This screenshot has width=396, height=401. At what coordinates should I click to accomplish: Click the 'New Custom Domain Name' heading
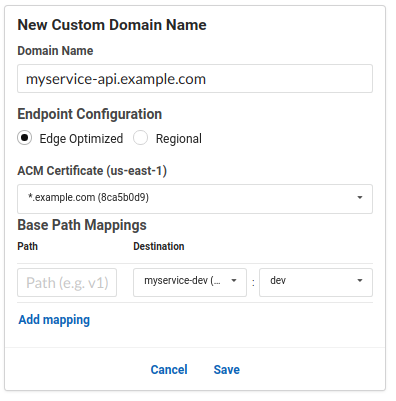[112, 25]
